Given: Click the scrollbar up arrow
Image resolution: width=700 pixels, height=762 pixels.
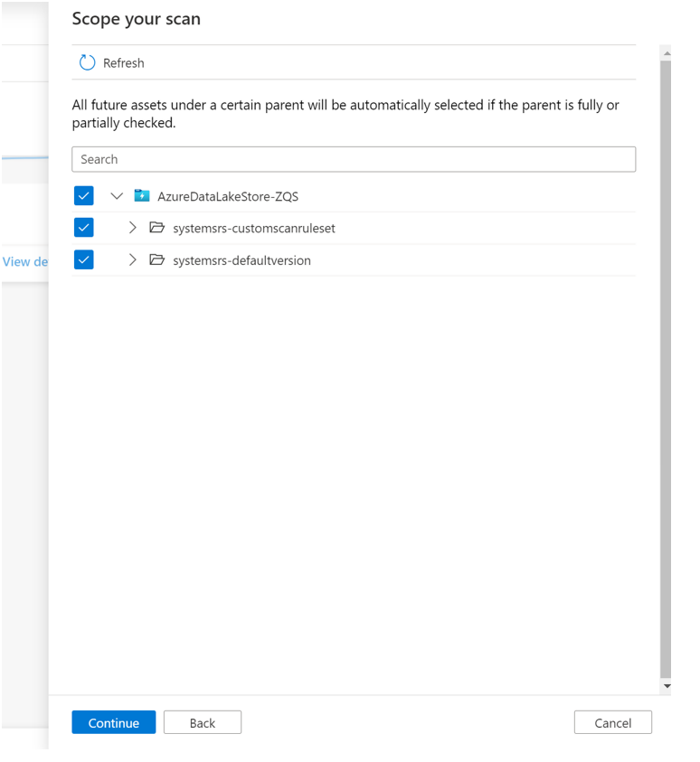Looking at the screenshot, I should (667, 53).
